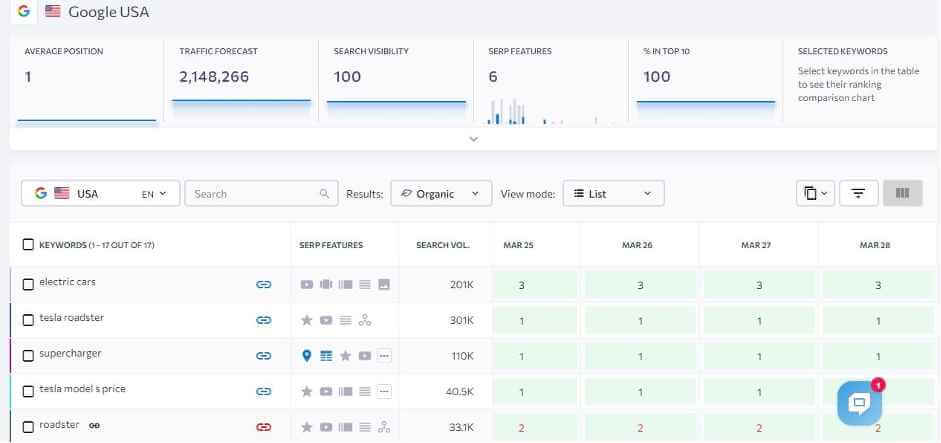Click the blue table snippet icon for supercharger

coord(326,356)
